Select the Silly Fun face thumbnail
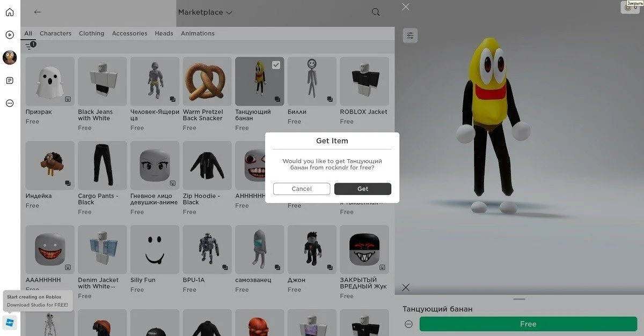Screen dimensions: 644x336 155,249
